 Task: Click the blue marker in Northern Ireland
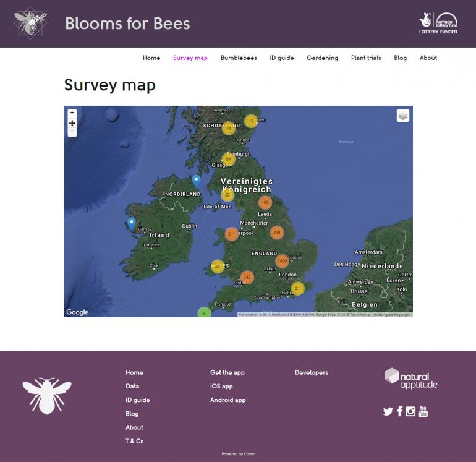tap(196, 180)
